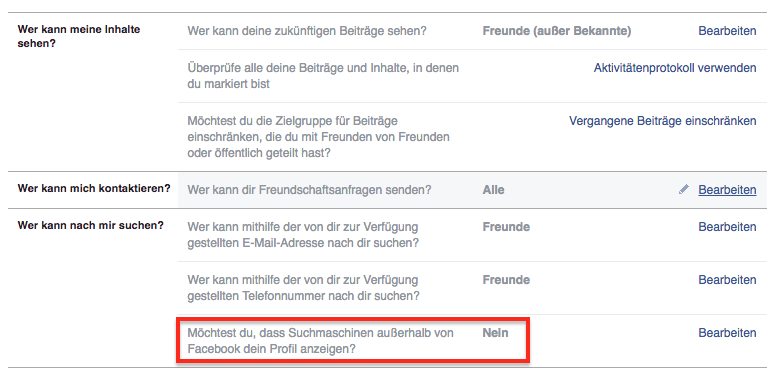Click the E-Mail-Adresse search question text
Viewport: 781px width, 374px height.
[x=303, y=235]
